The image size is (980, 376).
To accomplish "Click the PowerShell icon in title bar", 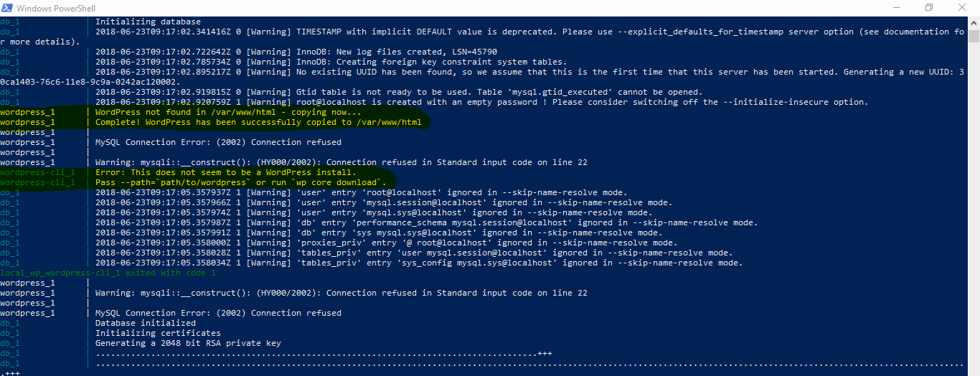I will click(x=8, y=8).
